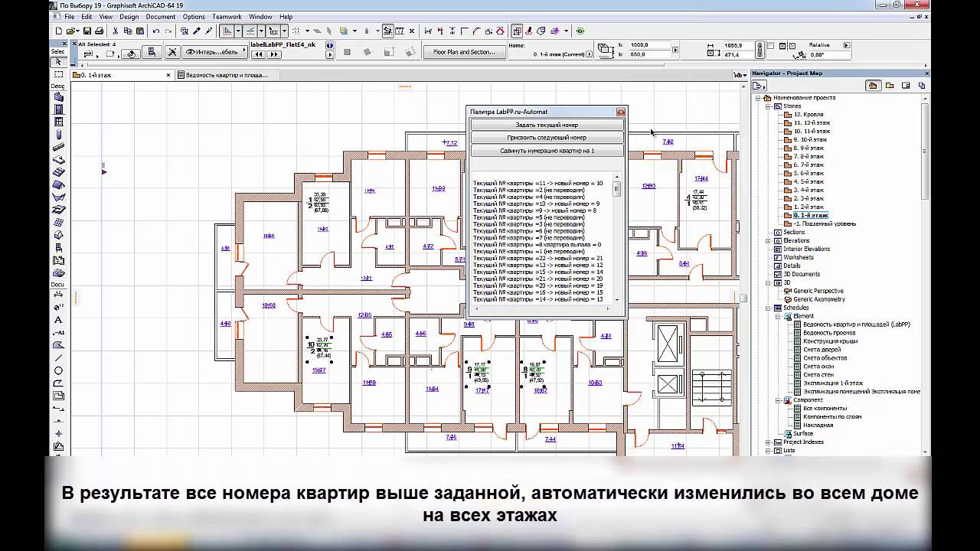Viewport: 980px width, 551px height.
Task: Select the Column tool in the toolbox
Action: tap(58, 135)
